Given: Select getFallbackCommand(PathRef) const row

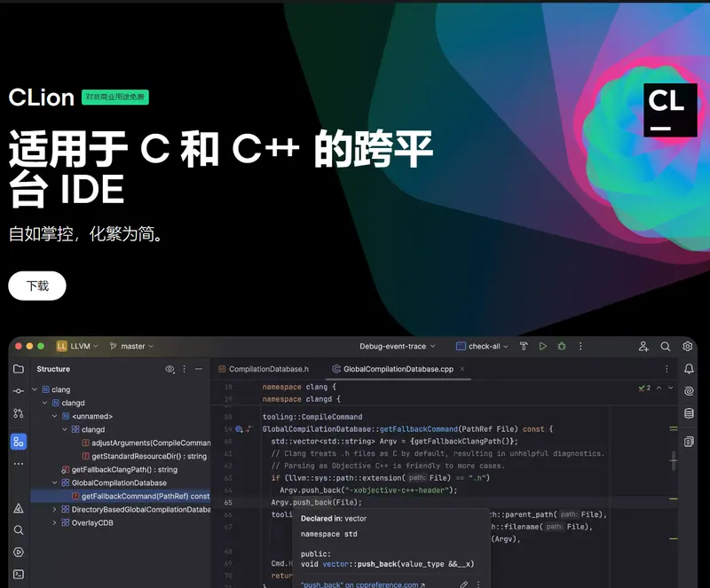Looking at the screenshot, I should [121, 496].
